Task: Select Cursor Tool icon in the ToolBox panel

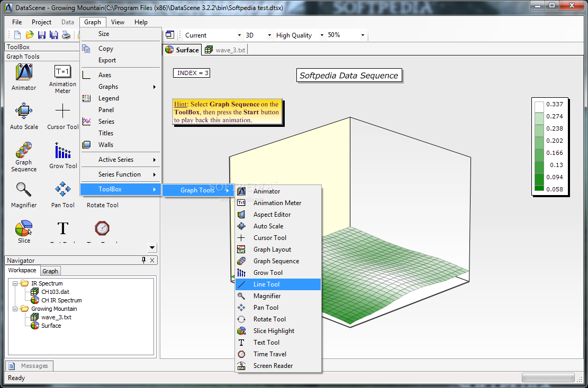Action: 62,111
